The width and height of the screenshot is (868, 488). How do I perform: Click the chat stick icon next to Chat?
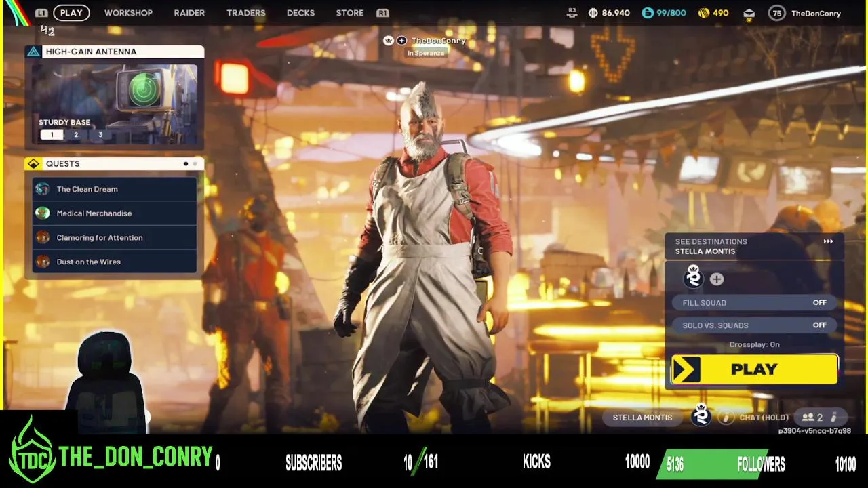pyautogui.click(x=726, y=418)
